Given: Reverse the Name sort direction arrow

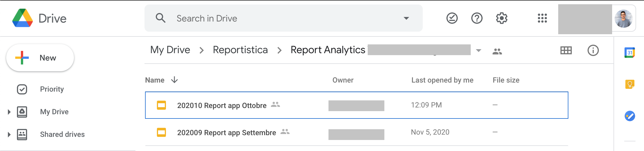Looking at the screenshot, I should click(174, 80).
